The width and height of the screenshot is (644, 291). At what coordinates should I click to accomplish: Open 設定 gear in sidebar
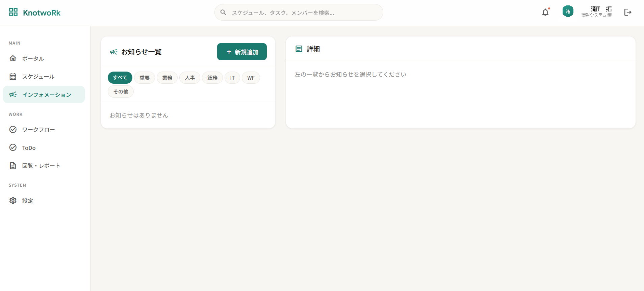[27, 201]
